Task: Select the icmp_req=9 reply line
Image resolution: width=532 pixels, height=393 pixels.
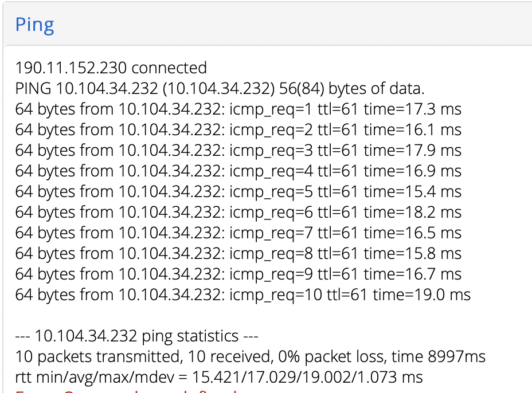Action: (x=238, y=274)
